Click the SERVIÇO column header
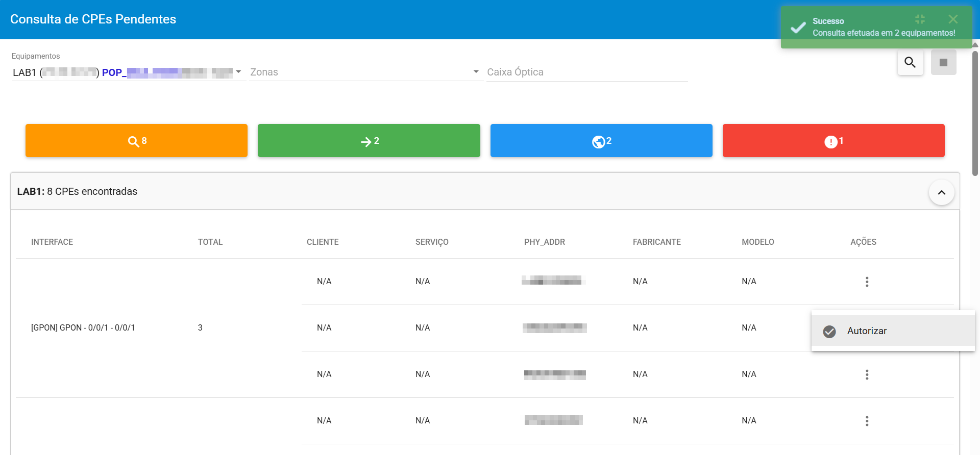The height and width of the screenshot is (455, 980). coord(432,242)
